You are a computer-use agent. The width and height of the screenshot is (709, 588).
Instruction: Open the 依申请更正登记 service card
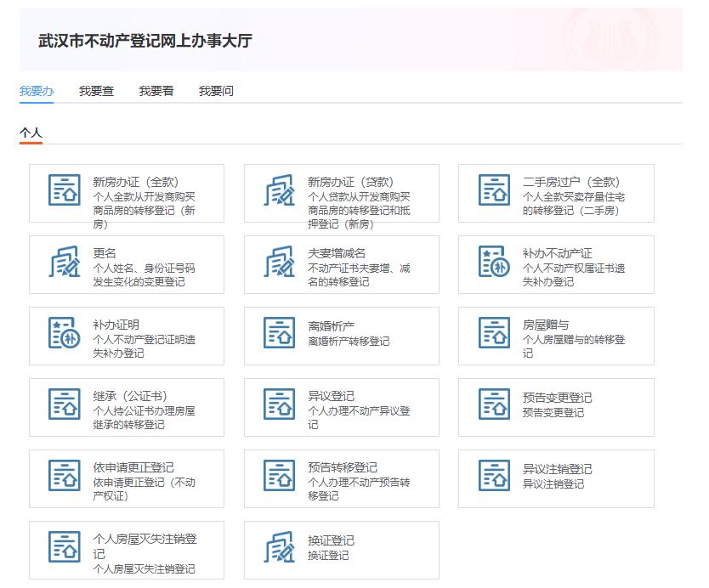click(x=126, y=478)
